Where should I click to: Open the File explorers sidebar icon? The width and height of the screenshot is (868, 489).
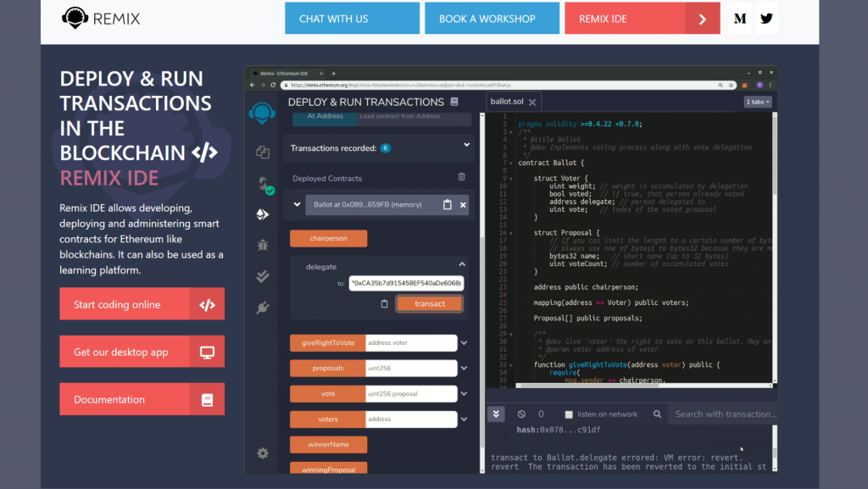(263, 152)
